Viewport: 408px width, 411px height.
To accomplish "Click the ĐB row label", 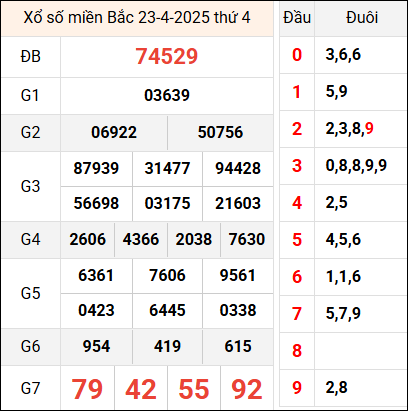I will [31, 56].
